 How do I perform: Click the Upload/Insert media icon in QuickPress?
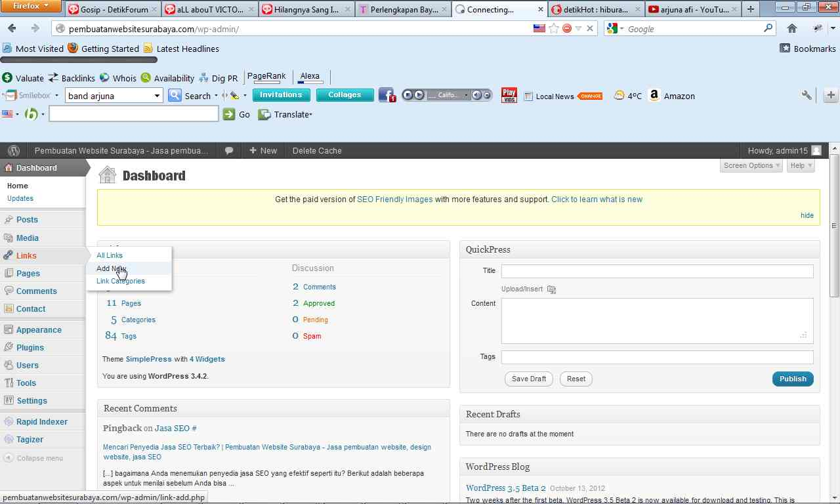point(551,289)
